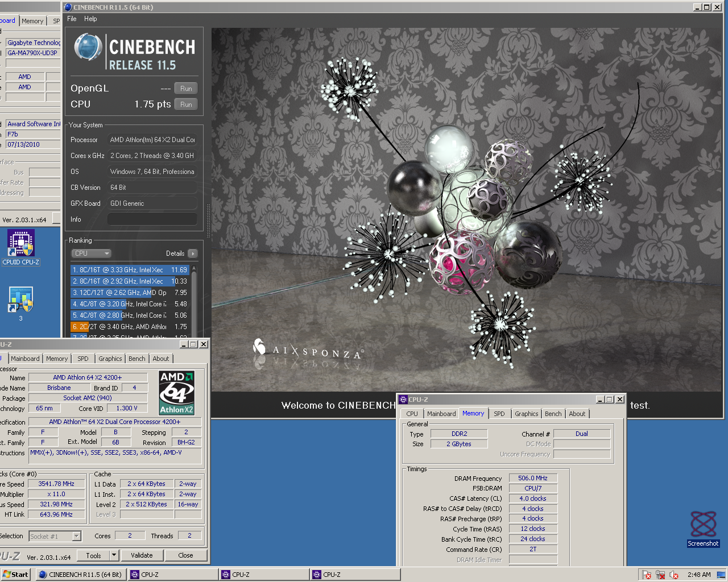Screen dimensions: 728x582
Task: Switch to CPU tab in CPU-Z memory window
Action: (x=412, y=414)
